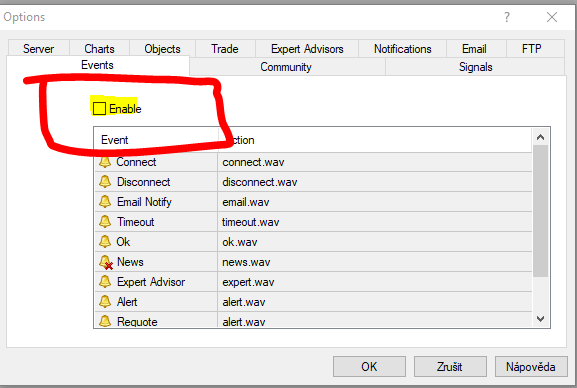Select the connect.wav action cell
This screenshot has height=388, width=577.
pyautogui.click(x=375, y=162)
